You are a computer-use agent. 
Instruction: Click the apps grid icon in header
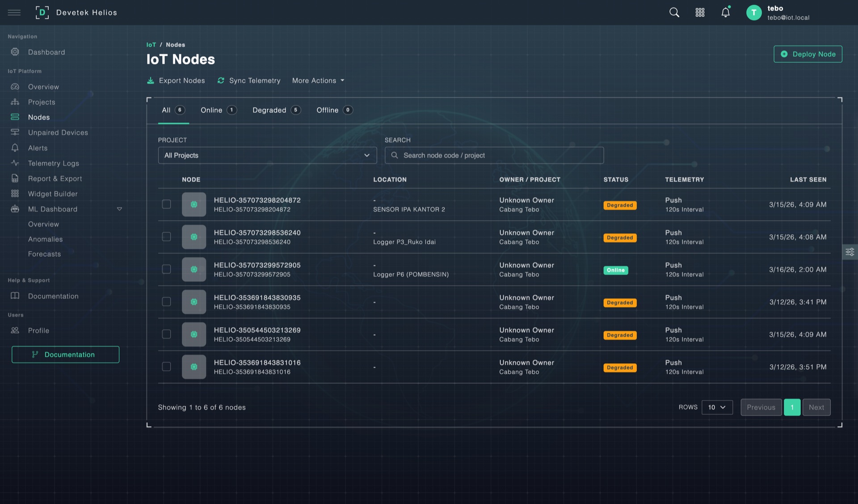[x=700, y=12]
